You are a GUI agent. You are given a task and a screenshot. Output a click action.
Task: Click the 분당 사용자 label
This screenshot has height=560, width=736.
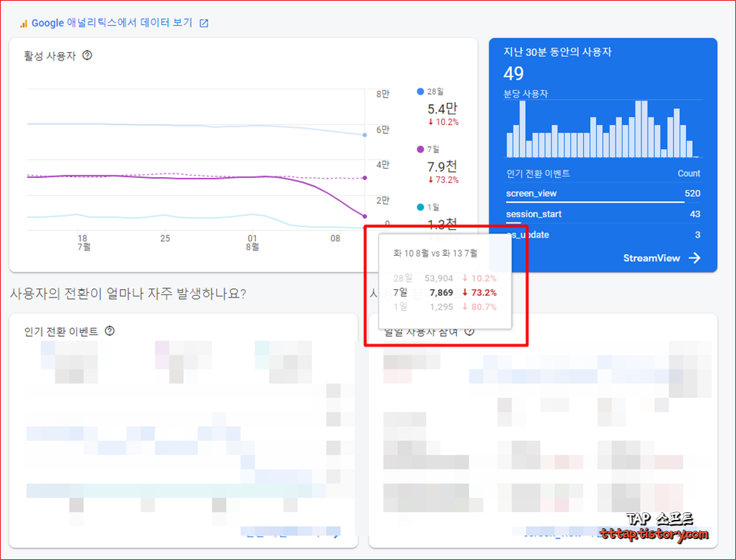[x=526, y=93]
